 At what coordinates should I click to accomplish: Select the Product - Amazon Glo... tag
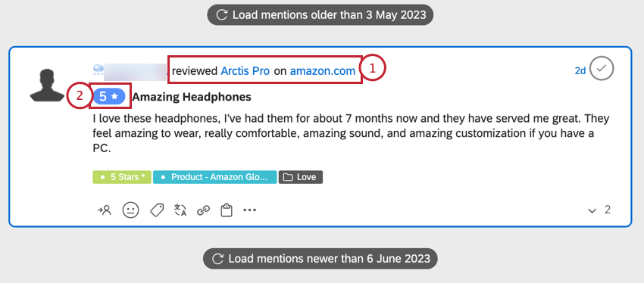coord(215,177)
